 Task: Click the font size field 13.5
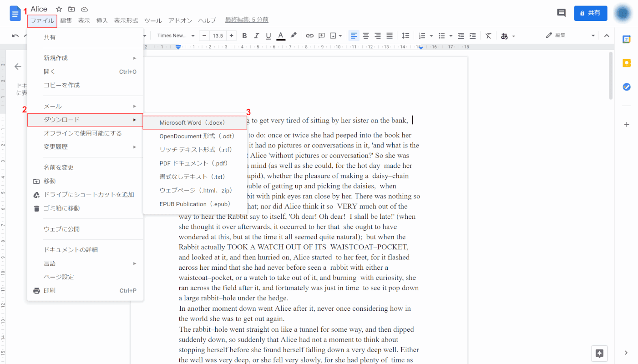pos(218,35)
